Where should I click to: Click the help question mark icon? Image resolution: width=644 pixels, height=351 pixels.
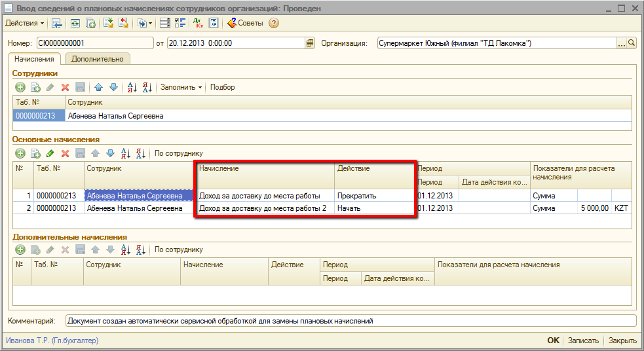[274, 23]
